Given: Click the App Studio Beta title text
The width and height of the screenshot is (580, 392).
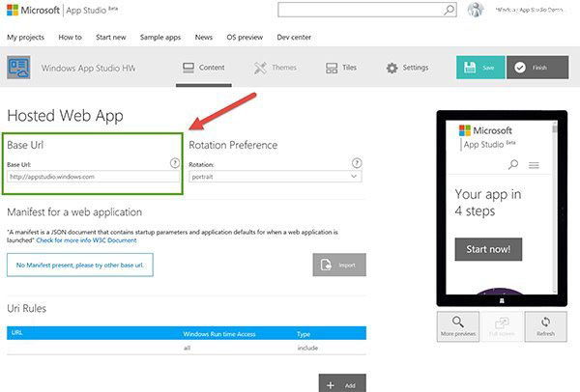Looking at the screenshot, I should coord(92,10).
